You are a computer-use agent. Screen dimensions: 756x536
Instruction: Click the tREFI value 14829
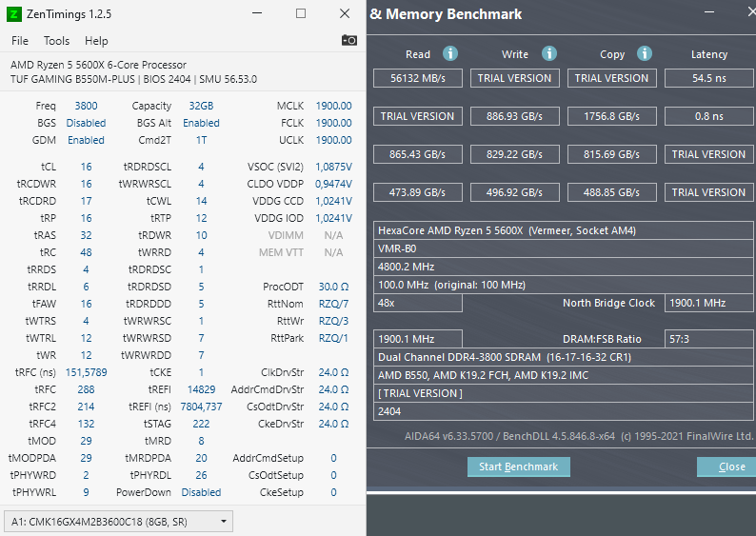(201, 389)
